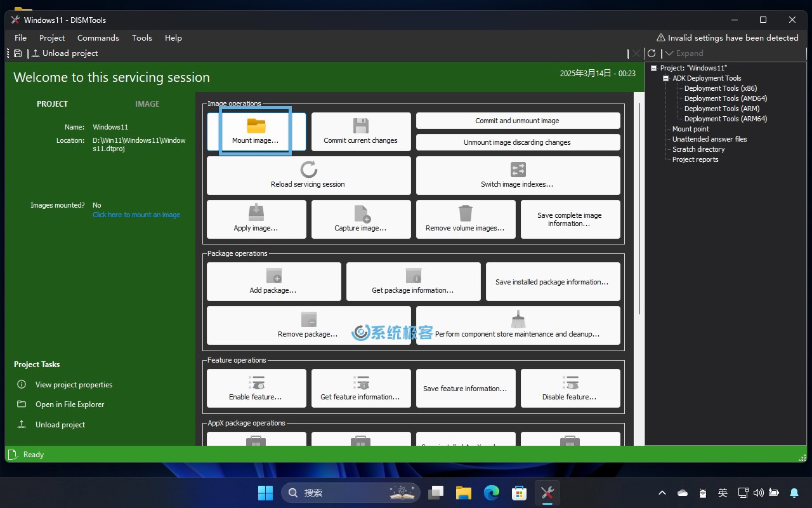Image resolution: width=812 pixels, height=508 pixels.
Task: Click the refresh icon above the project tree
Action: click(x=651, y=53)
